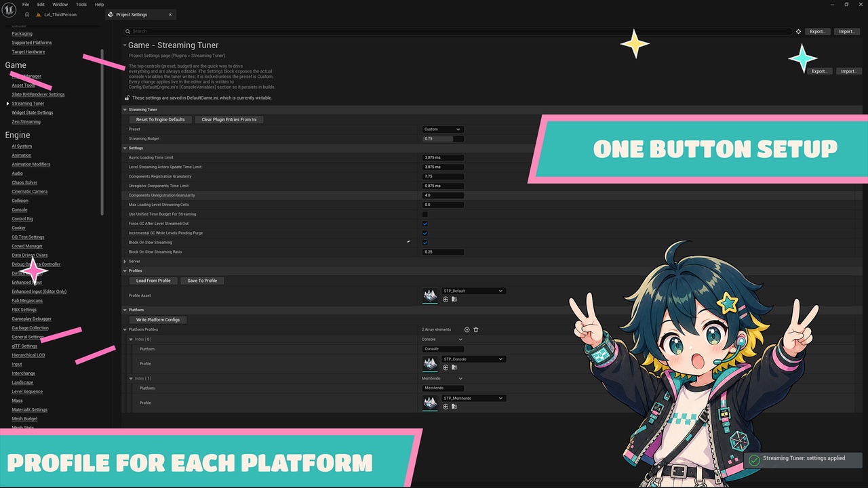The height and width of the screenshot is (488, 868).
Task: Open the STP_Console profile dropdown
Action: tap(473, 359)
